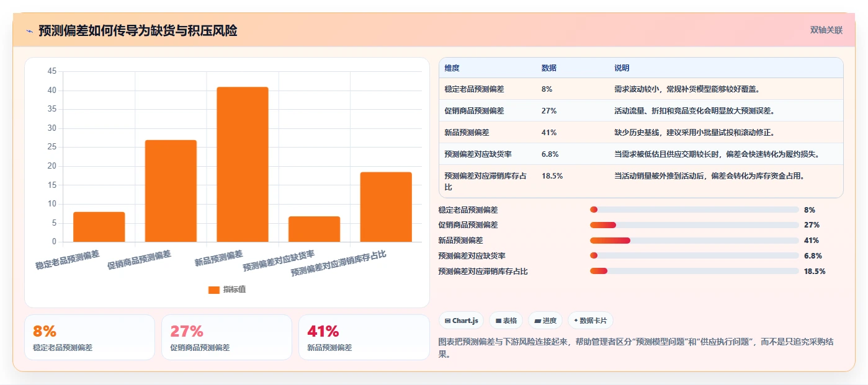Open the 8% 稳定老品预测偏差 stat card

click(89, 337)
